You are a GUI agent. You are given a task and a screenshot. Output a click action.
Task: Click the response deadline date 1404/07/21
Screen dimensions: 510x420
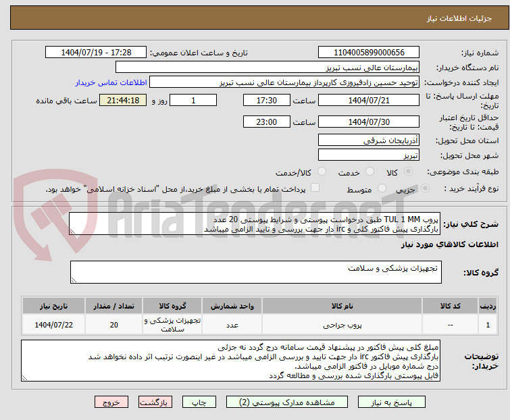tap(369, 100)
